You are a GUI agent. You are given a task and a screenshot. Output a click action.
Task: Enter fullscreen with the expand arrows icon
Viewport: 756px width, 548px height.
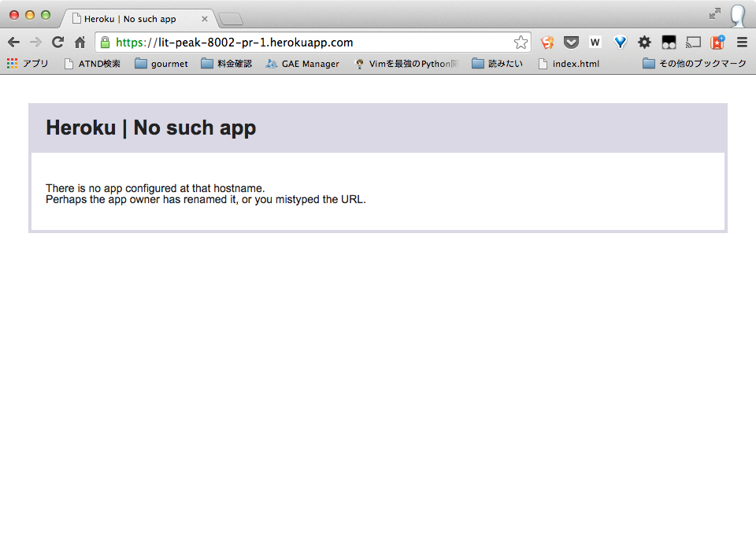tap(714, 14)
